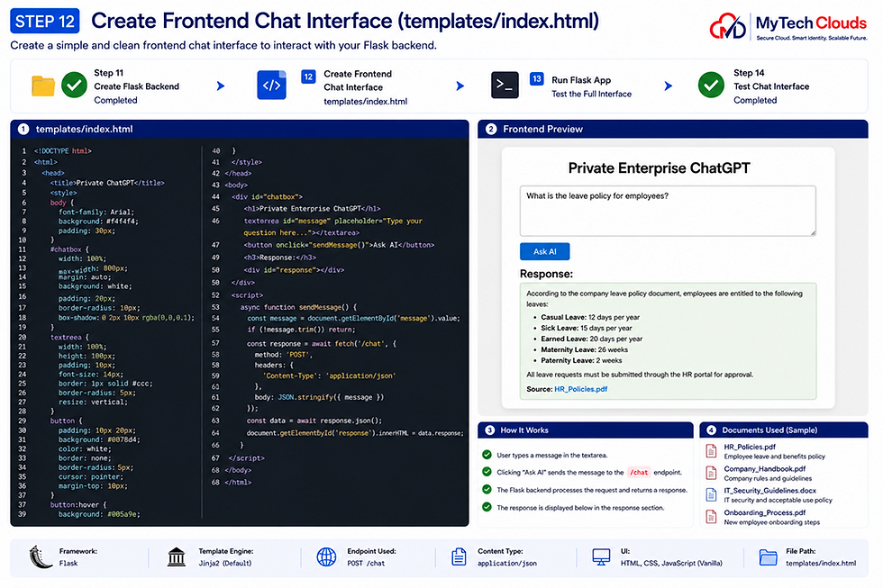The width and height of the screenshot is (883, 588).
Task: Click the docx icon beside IT_Security_Guidelines.docx
Action: tap(711, 494)
